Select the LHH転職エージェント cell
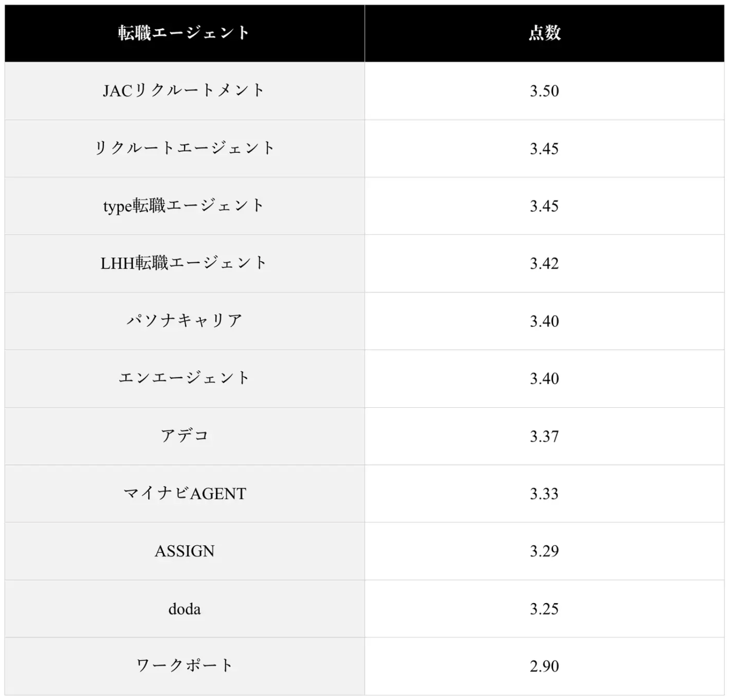 coord(184,263)
